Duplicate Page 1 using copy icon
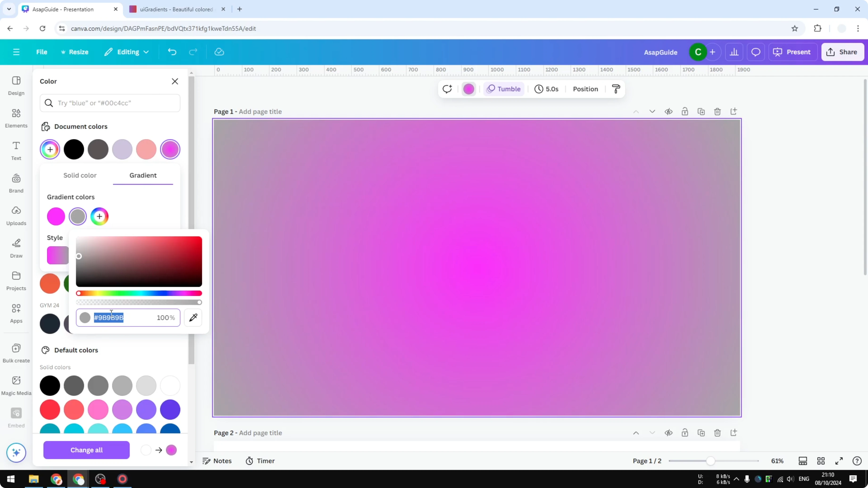 click(x=701, y=112)
